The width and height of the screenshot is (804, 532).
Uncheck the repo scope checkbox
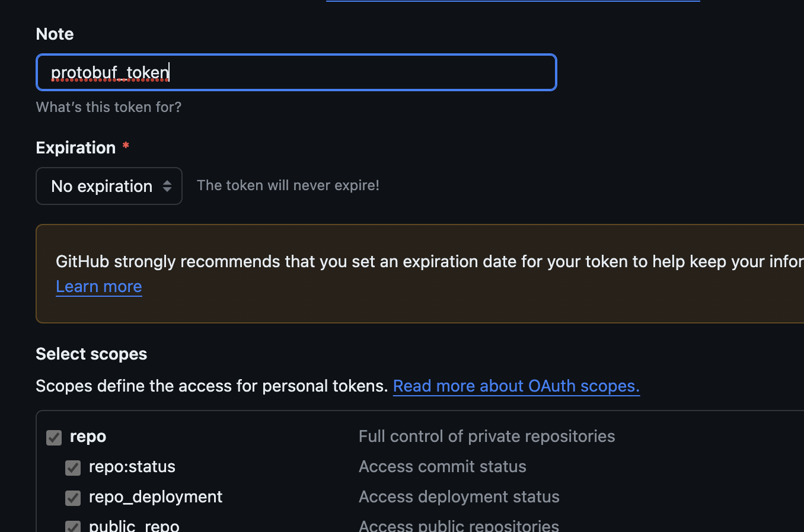(x=54, y=438)
